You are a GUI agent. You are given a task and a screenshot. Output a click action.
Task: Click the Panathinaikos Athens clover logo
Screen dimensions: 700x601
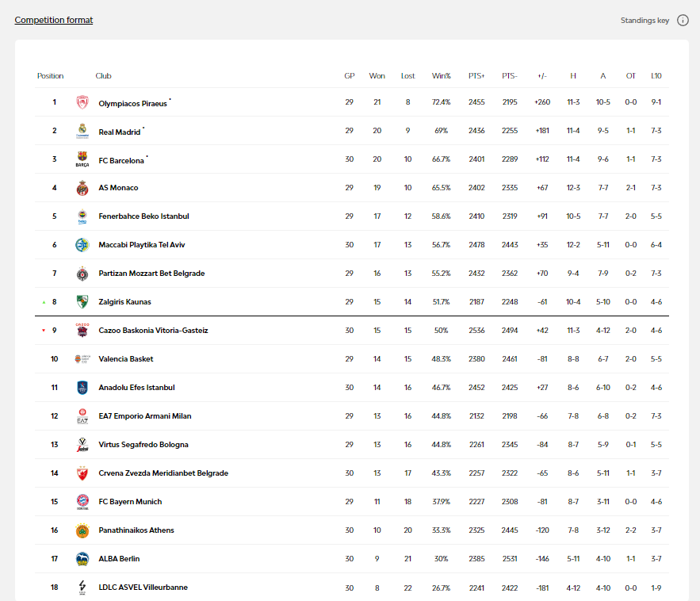click(x=82, y=530)
